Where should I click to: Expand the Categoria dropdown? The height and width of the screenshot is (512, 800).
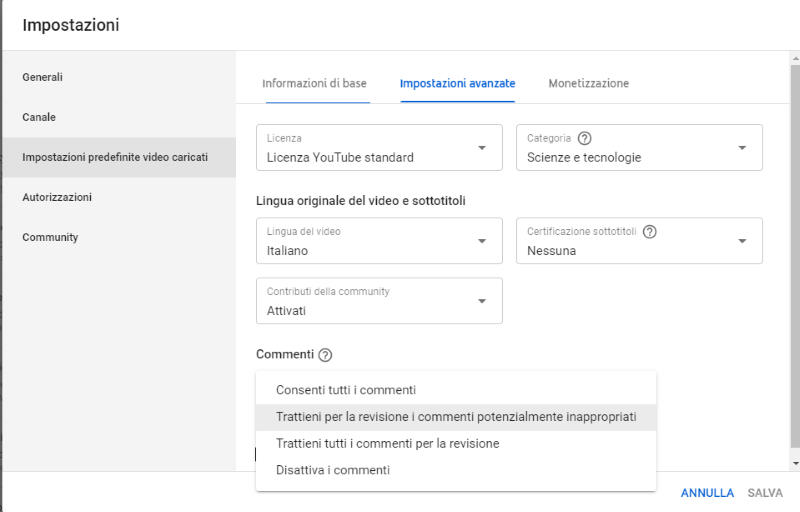pyautogui.click(x=639, y=148)
